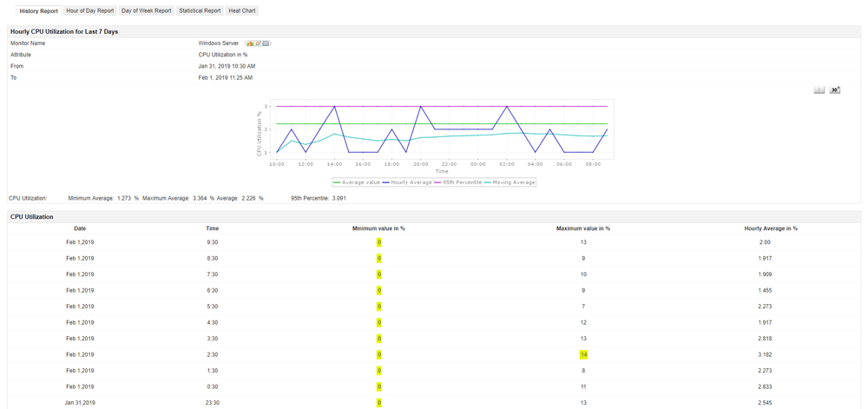Click the bar chart icon beside Windows Server
The image size is (868, 409).
tap(250, 43)
